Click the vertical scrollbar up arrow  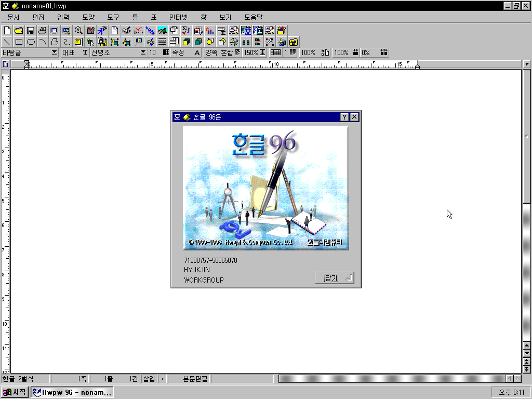tap(527, 345)
